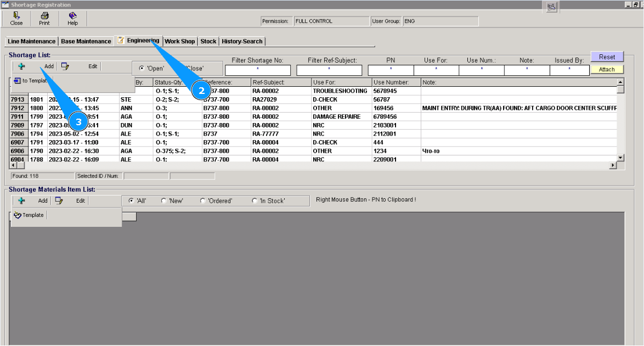
Task: Click the Filter Ref-Subject input field
Action: (329, 70)
